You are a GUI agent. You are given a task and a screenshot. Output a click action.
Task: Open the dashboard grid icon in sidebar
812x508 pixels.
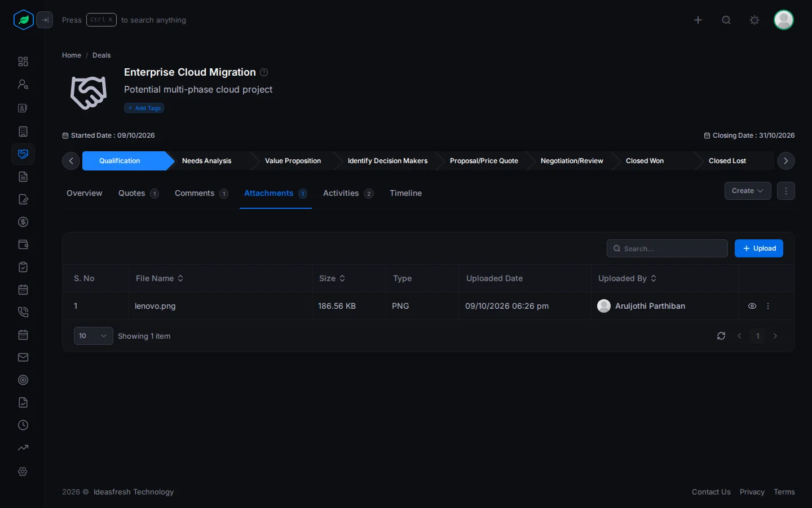click(23, 62)
